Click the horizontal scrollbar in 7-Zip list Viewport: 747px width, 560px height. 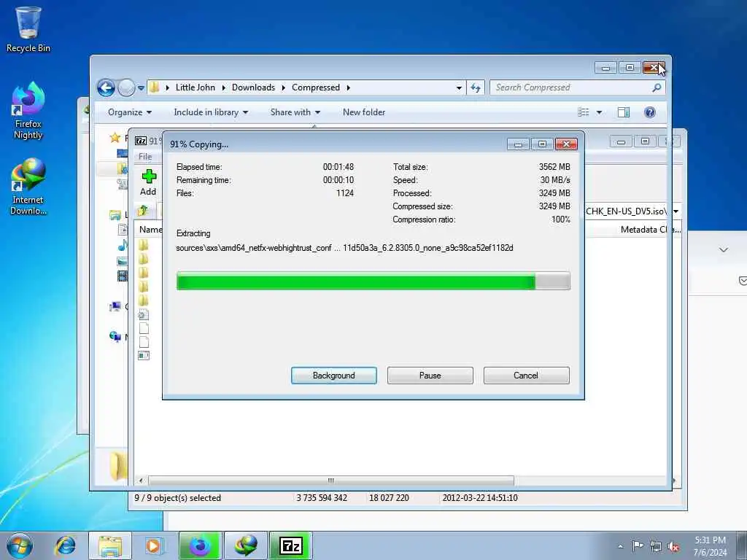click(x=330, y=481)
